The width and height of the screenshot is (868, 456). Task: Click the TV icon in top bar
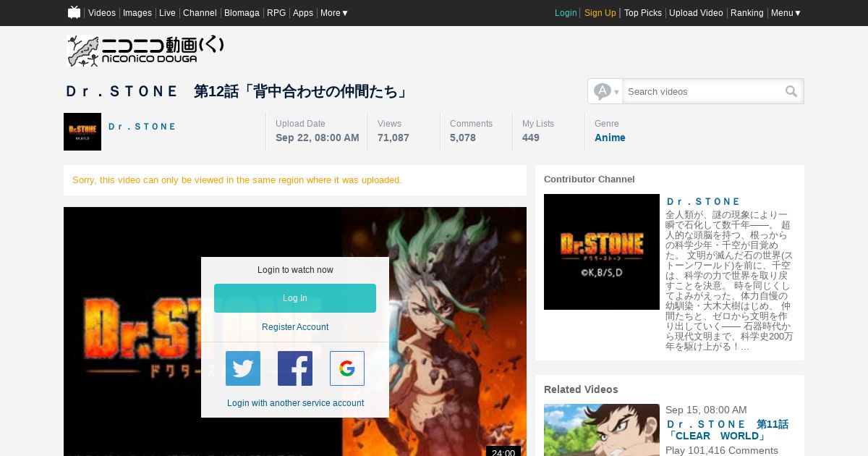click(x=74, y=12)
